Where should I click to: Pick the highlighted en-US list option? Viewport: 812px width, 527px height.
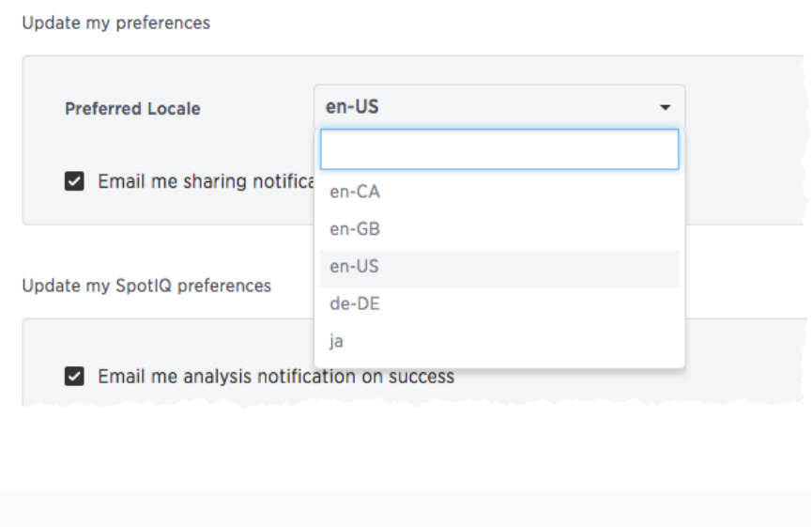499,269
